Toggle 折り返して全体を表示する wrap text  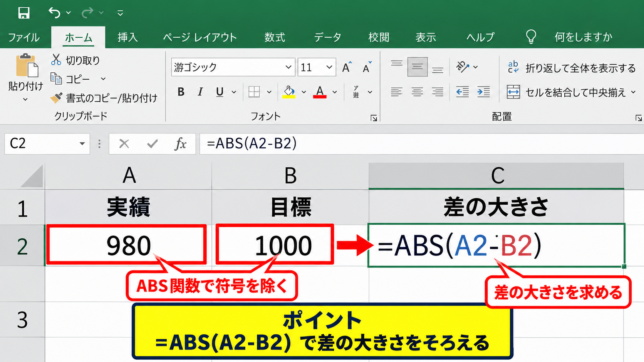571,68
